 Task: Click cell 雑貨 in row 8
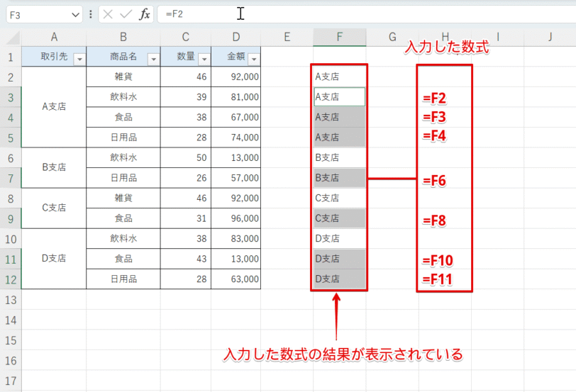point(123,198)
